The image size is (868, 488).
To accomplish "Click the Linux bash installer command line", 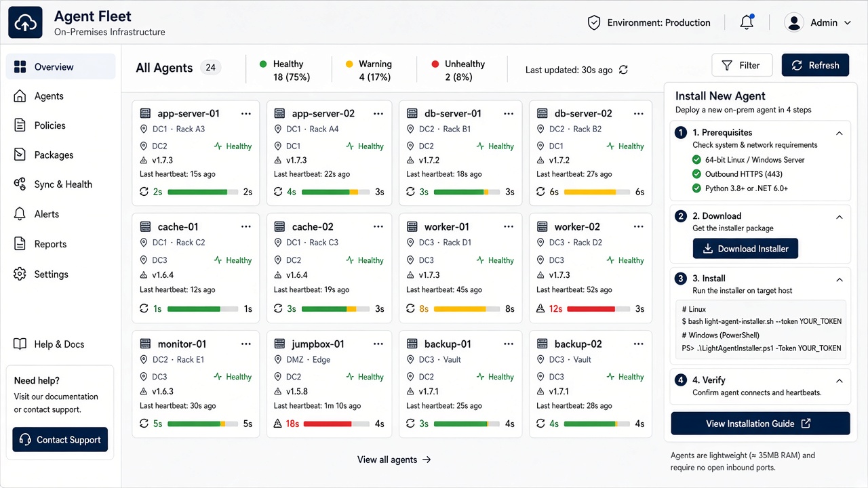I will coord(762,321).
